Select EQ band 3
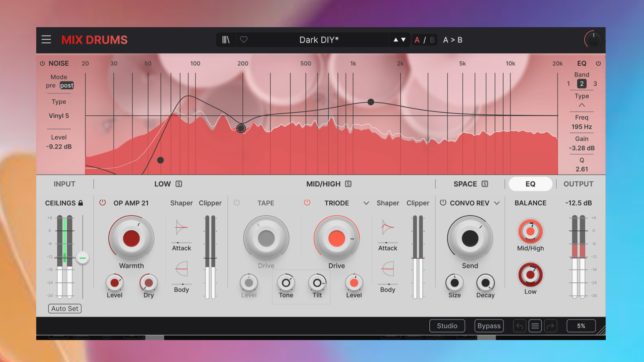The width and height of the screenshot is (644, 362). 595,84
